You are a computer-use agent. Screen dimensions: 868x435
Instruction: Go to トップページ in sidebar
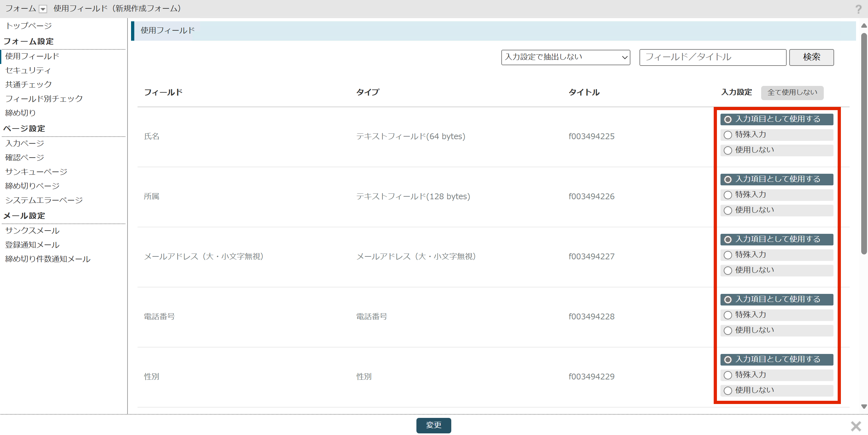[x=29, y=26]
